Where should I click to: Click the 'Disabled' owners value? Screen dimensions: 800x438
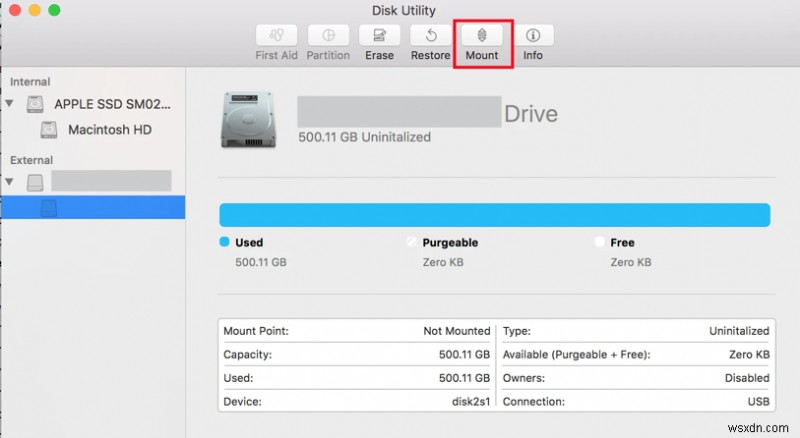point(747,378)
